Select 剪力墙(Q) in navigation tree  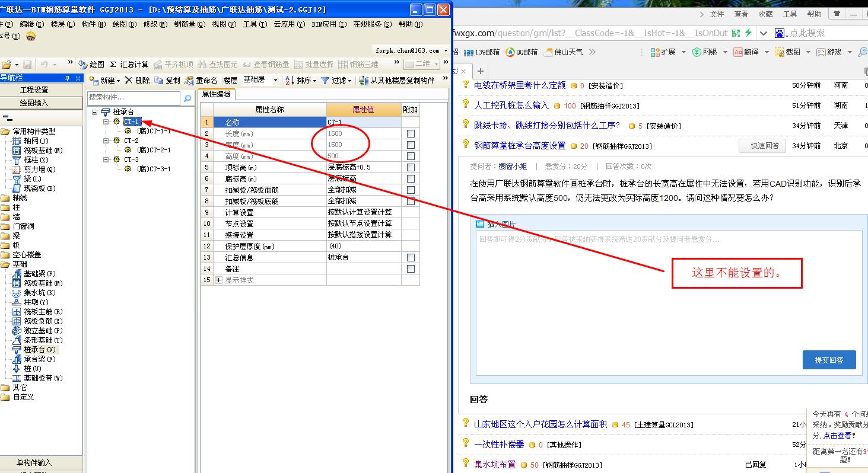coord(40,170)
